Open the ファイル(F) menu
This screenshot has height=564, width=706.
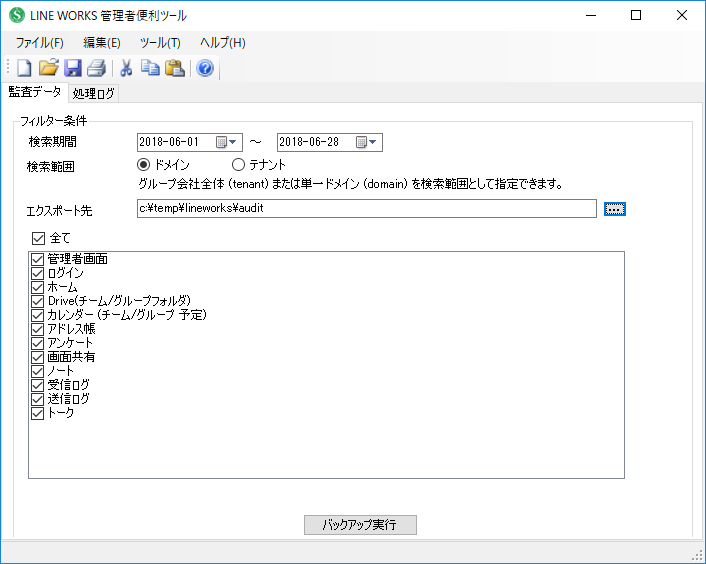click(x=40, y=43)
